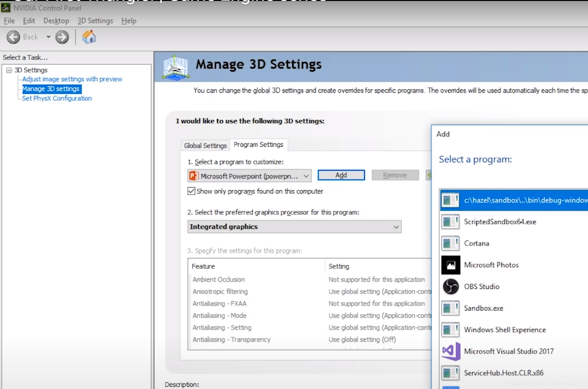Switch to the Program Settings tab
This screenshot has height=389, width=588.
pyautogui.click(x=259, y=145)
